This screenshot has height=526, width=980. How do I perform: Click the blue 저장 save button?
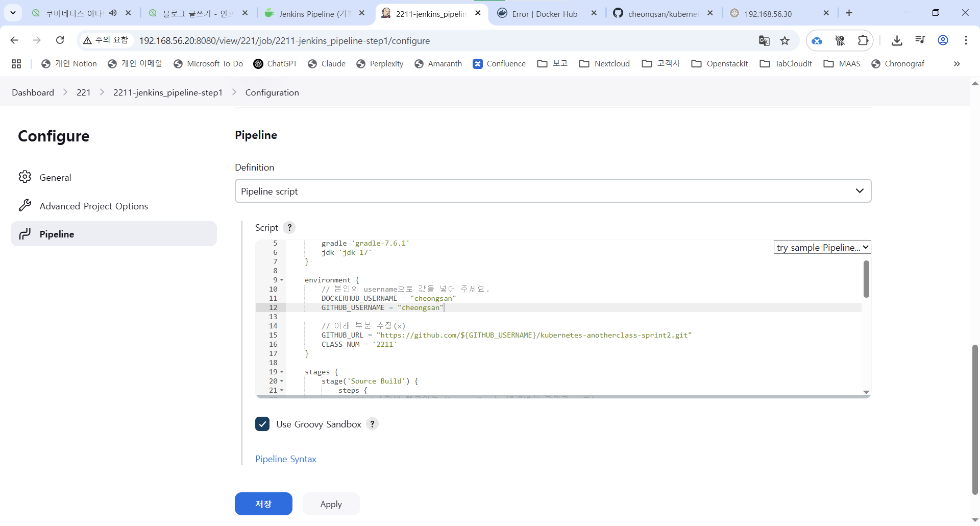(263, 504)
